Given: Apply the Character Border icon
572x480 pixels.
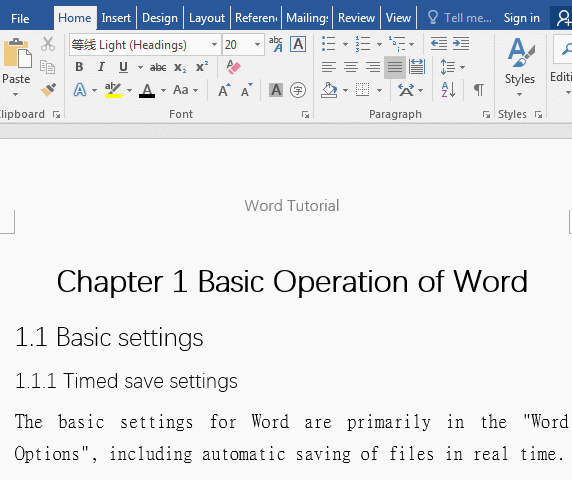Looking at the screenshot, I should coord(298,44).
